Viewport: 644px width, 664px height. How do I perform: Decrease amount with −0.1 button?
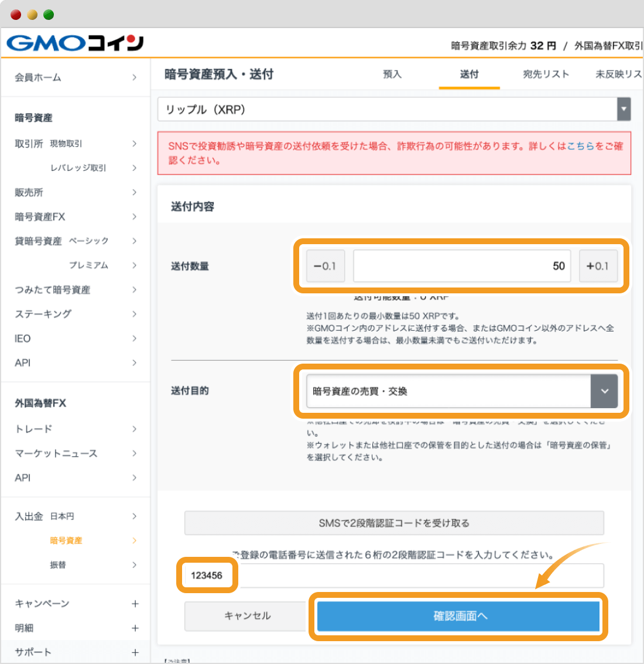(325, 266)
